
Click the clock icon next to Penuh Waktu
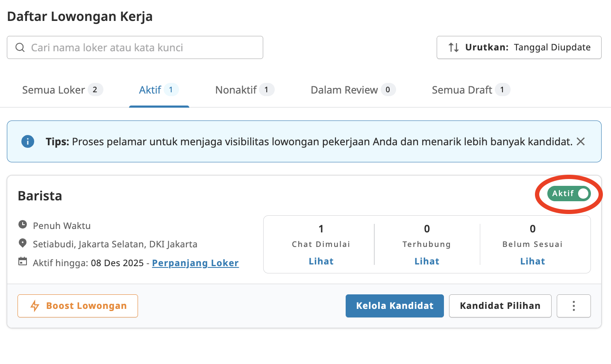point(22,225)
